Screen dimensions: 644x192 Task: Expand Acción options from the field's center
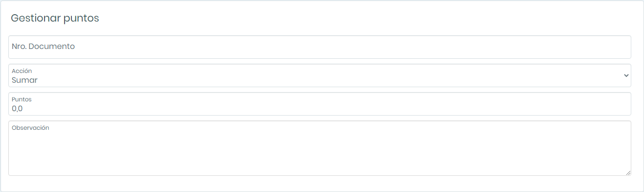(x=319, y=75)
